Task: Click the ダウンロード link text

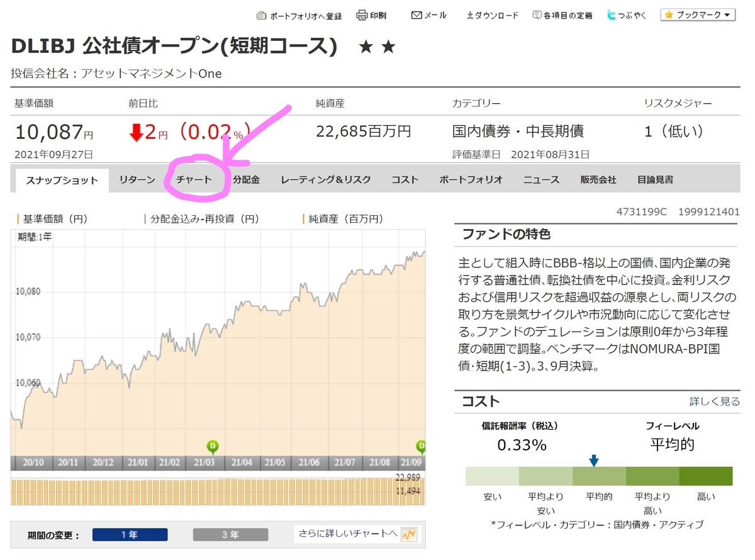Action: click(x=496, y=15)
